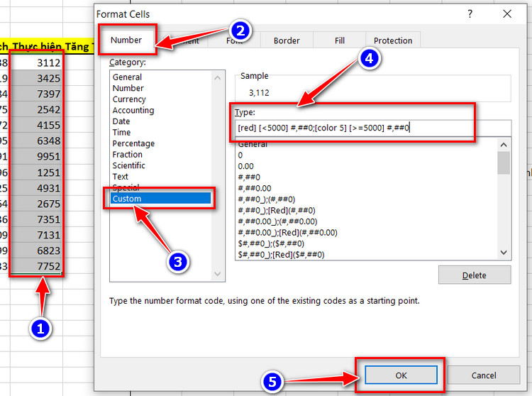This screenshot has width=532, height=396.
Task: Select Currency category
Action: click(129, 99)
